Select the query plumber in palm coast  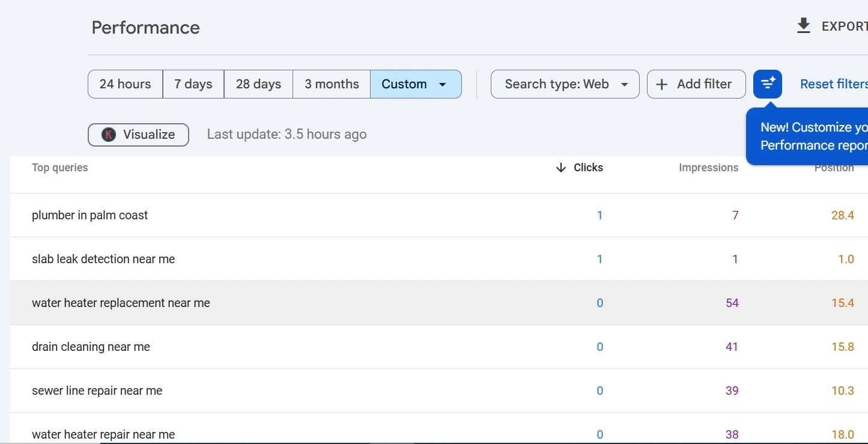tap(90, 215)
